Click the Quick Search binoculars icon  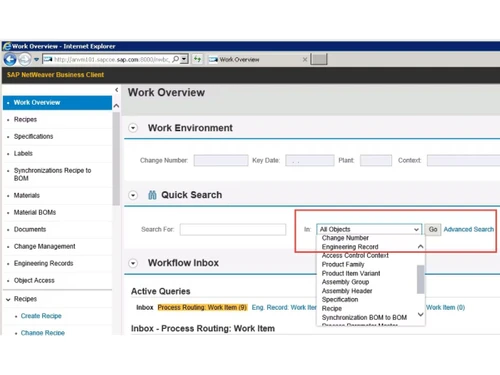[152, 195]
